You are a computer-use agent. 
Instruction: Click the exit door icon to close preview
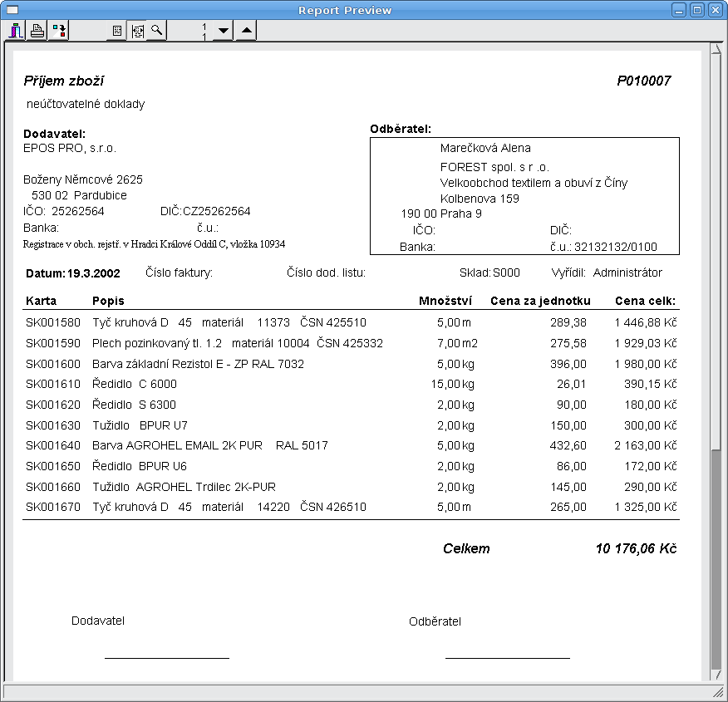tap(17, 31)
